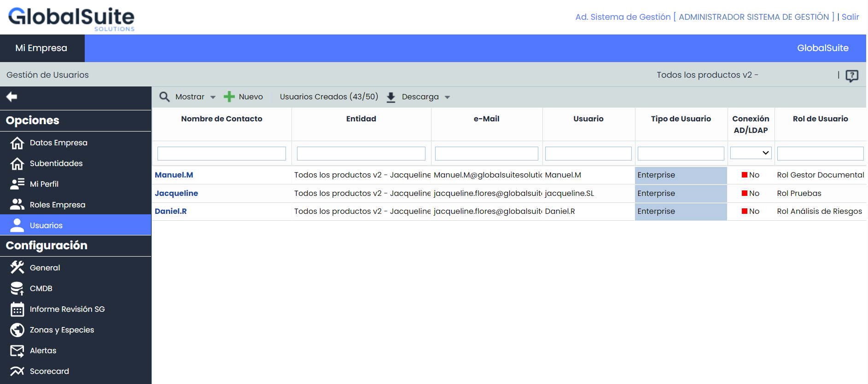
Task: Open CMDB database icon in sidebar
Action: (x=17, y=288)
